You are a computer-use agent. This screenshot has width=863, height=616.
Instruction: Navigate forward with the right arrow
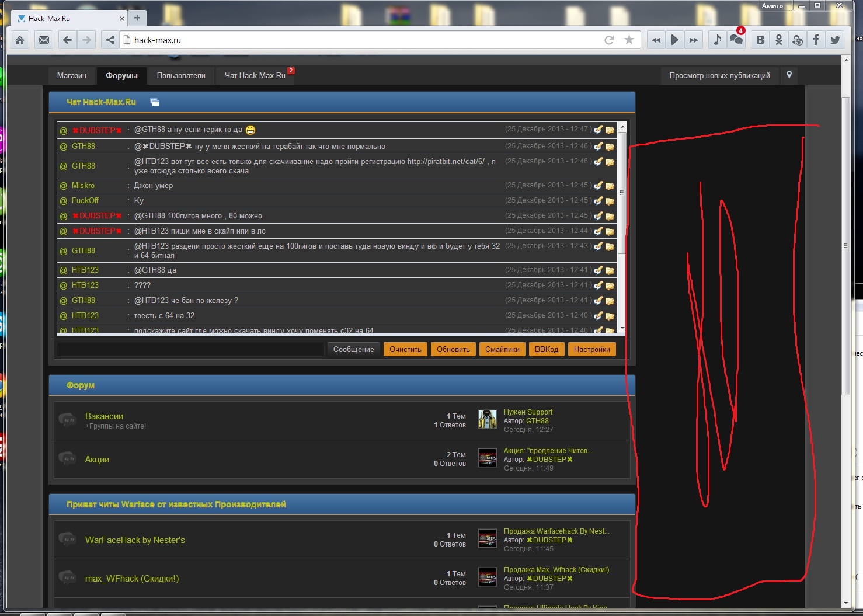86,40
